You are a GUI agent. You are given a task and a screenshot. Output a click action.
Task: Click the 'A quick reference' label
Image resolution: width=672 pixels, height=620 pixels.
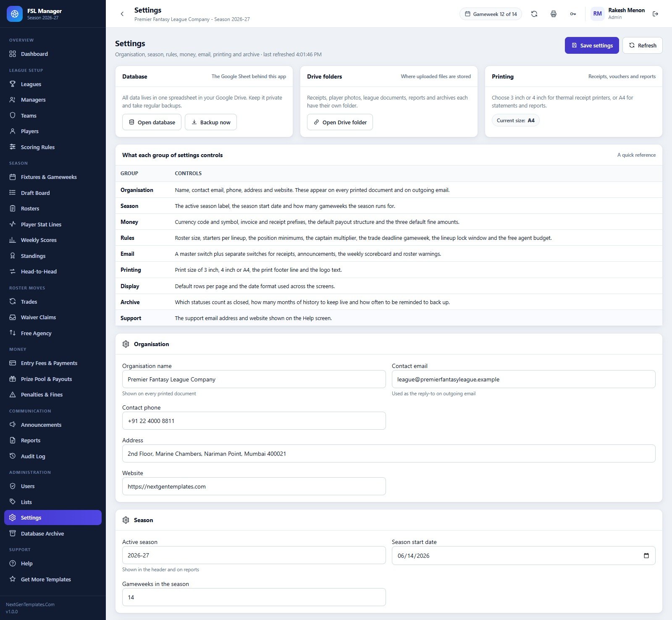tap(636, 155)
